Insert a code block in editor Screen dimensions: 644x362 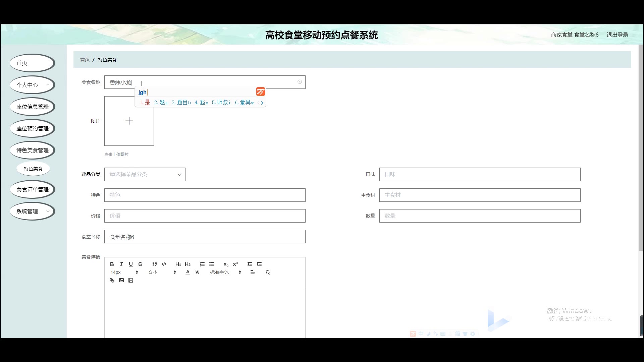point(164,264)
